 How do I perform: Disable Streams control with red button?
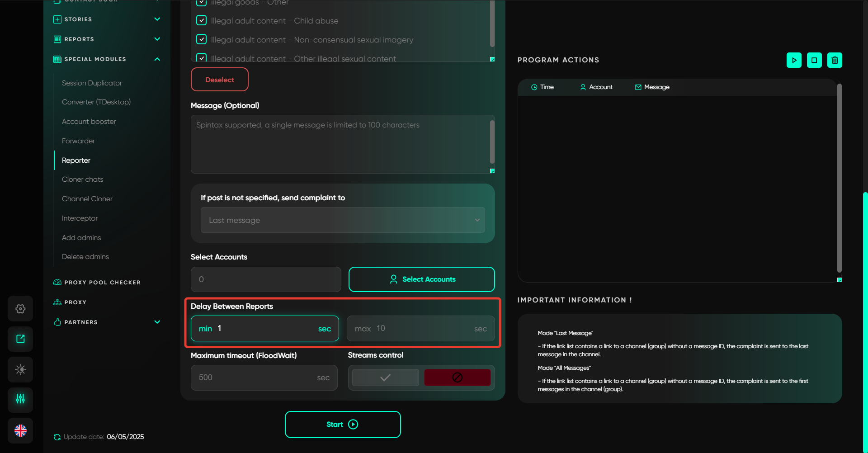tap(457, 377)
